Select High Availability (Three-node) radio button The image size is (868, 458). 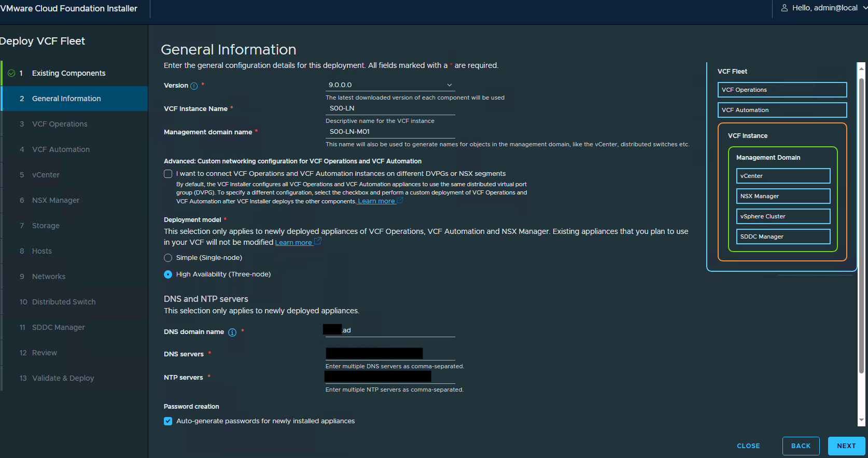click(x=168, y=274)
